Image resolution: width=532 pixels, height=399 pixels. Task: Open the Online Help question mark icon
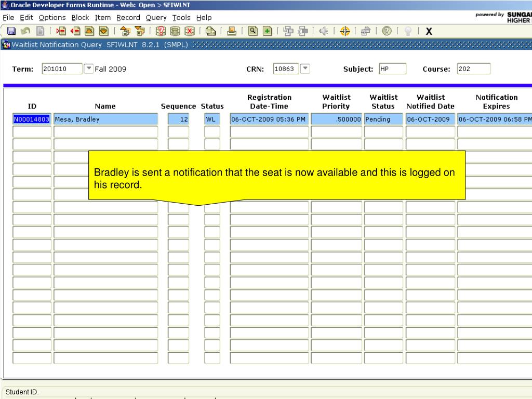click(x=387, y=31)
